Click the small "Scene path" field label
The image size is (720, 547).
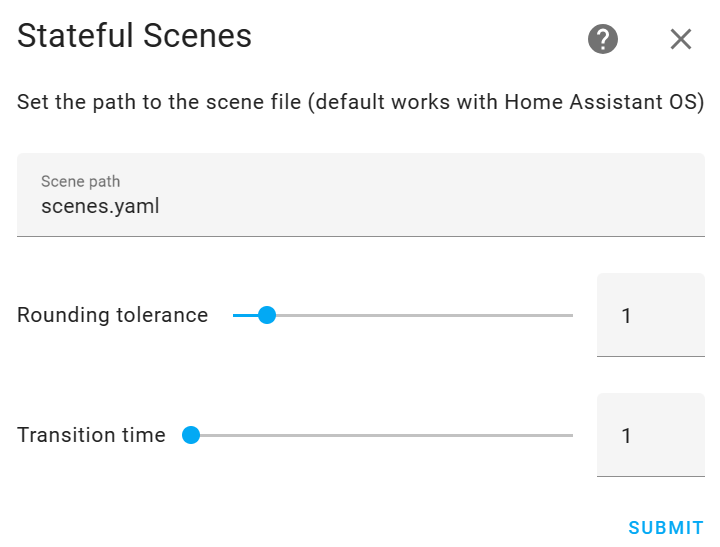(80, 181)
